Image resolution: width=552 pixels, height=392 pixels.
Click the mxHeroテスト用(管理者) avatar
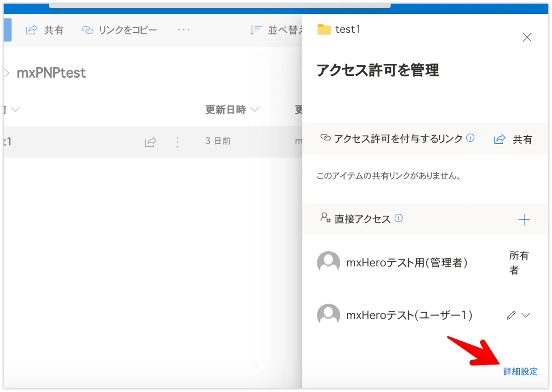(x=328, y=263)
